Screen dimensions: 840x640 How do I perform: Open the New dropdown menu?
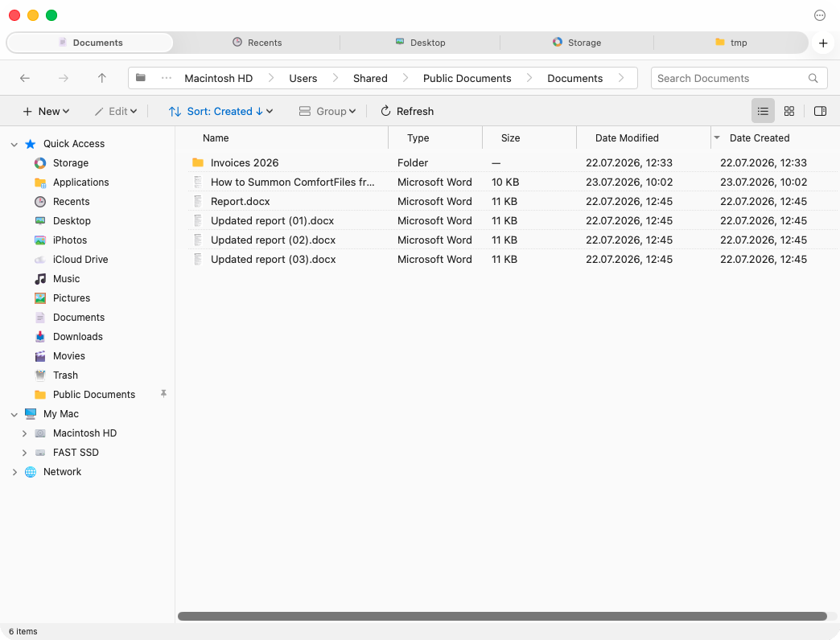point(46,111)
